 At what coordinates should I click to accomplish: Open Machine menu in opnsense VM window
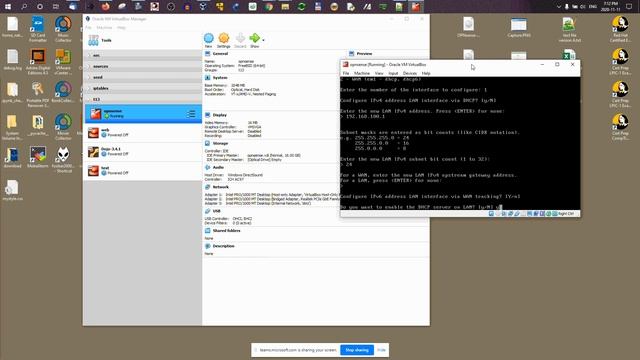pos(362,73)
